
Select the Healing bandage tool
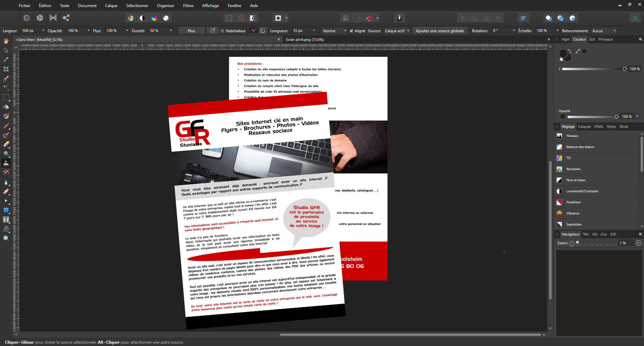click(6, 192)
